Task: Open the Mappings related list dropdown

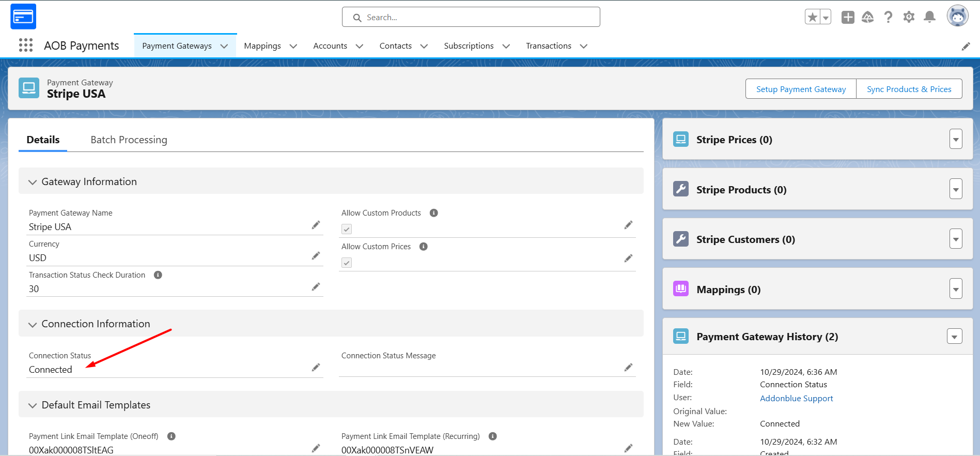Action: tap(956, 289)
